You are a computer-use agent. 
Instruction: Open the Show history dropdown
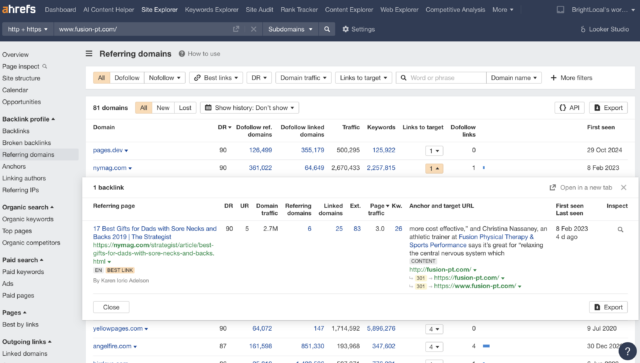click(x=249, y=108)
